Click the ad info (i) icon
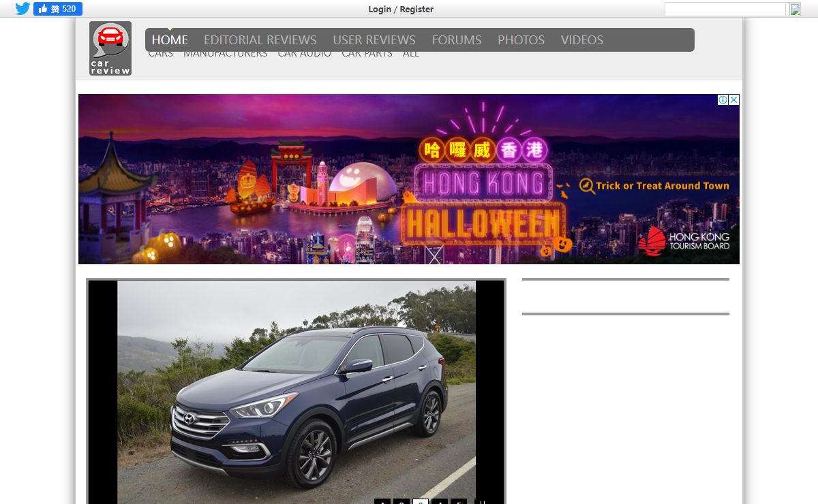Image resolution: width=818 pixels, height=504 pixels. pyautogui.click(x=723, y=99)
